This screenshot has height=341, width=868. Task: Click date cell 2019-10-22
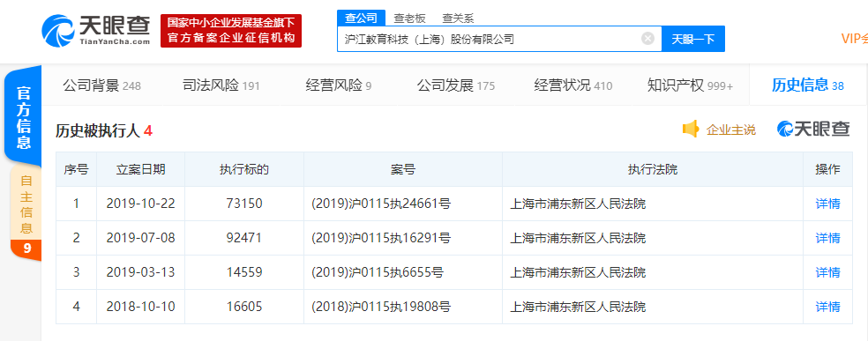tap(140, 204)
